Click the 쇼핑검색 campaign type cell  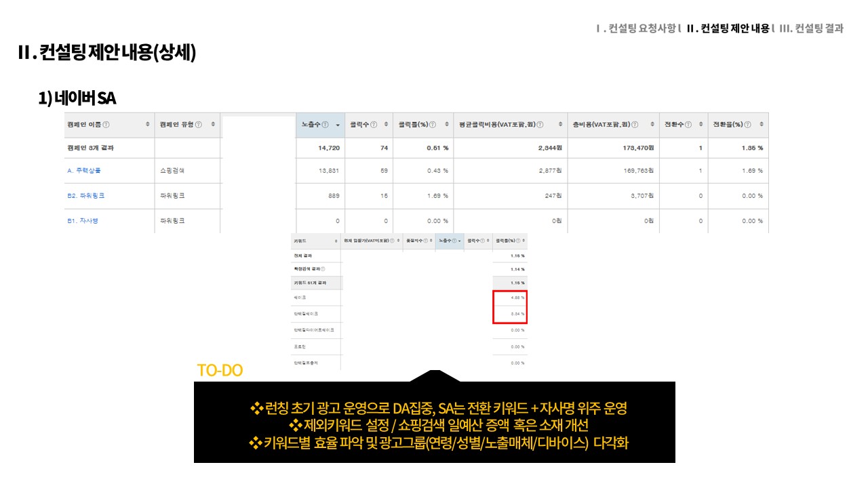pos(172,171)
